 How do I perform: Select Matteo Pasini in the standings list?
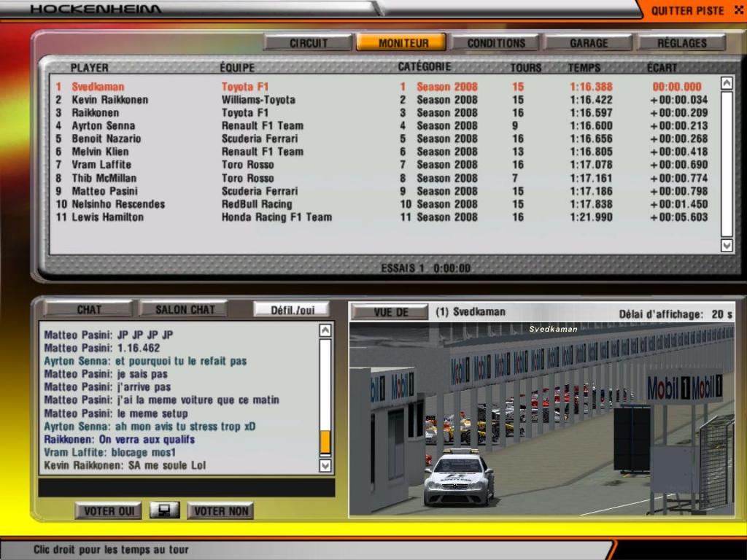[381, 191]
